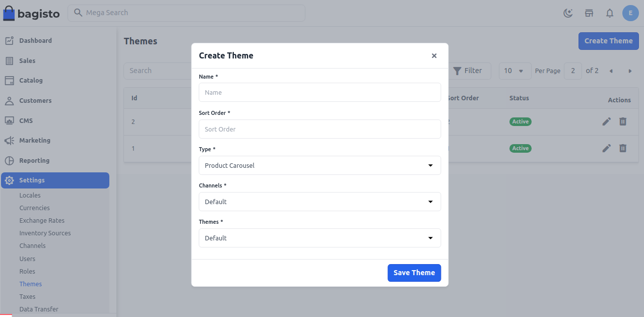Open Reporting via its sidebar icon

tap(9, 160)
